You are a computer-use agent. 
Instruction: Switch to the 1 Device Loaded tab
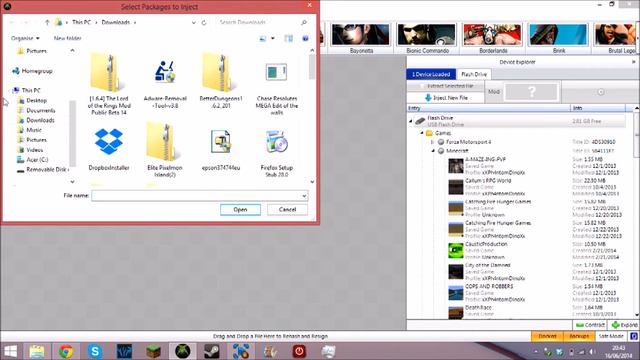pyautogui.click(x=431, y=74)
